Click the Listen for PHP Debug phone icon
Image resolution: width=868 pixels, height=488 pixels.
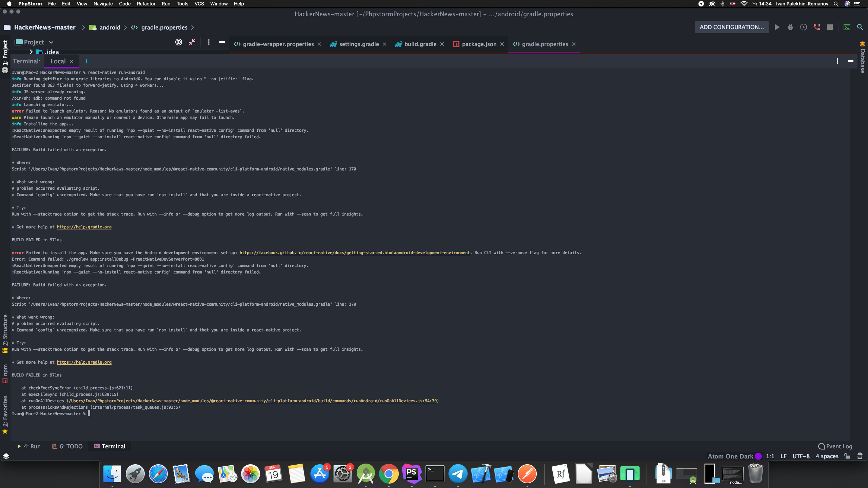click(817, 27)
